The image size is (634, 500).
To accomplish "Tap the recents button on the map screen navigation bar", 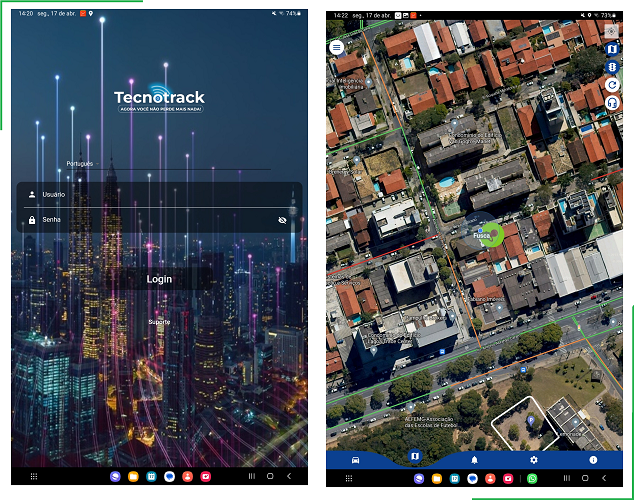I will (566, 478).
